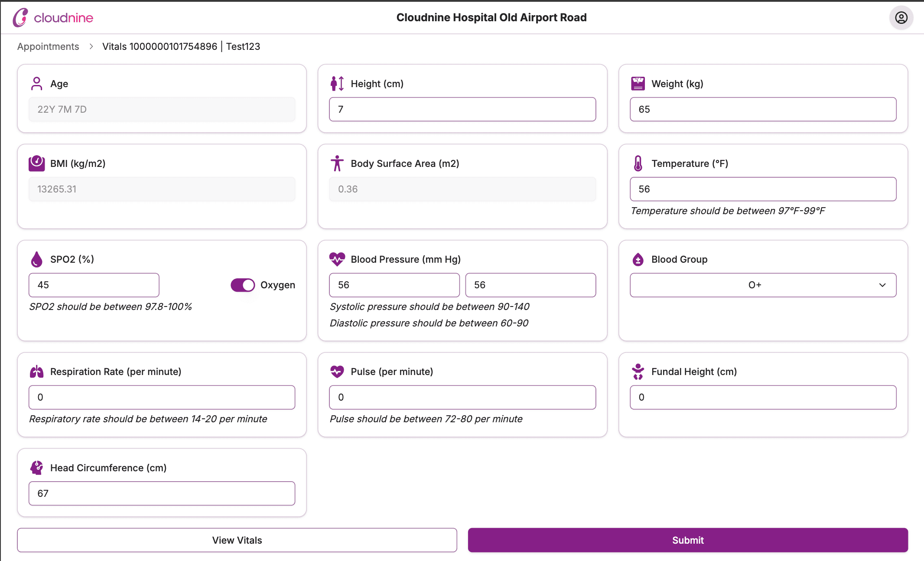The height and width of the screenshot is (561, 924).
Task: Click the cloudnine logo
Action: pos(53,18)
